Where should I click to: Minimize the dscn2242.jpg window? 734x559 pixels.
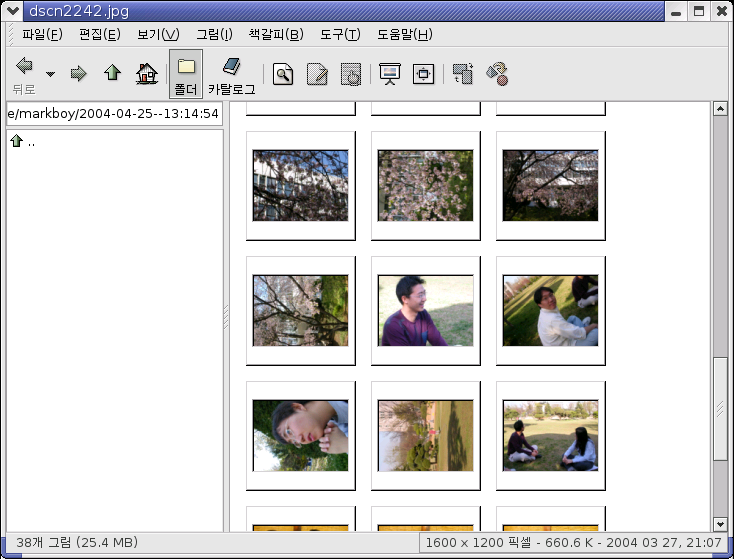pos(675,11)
